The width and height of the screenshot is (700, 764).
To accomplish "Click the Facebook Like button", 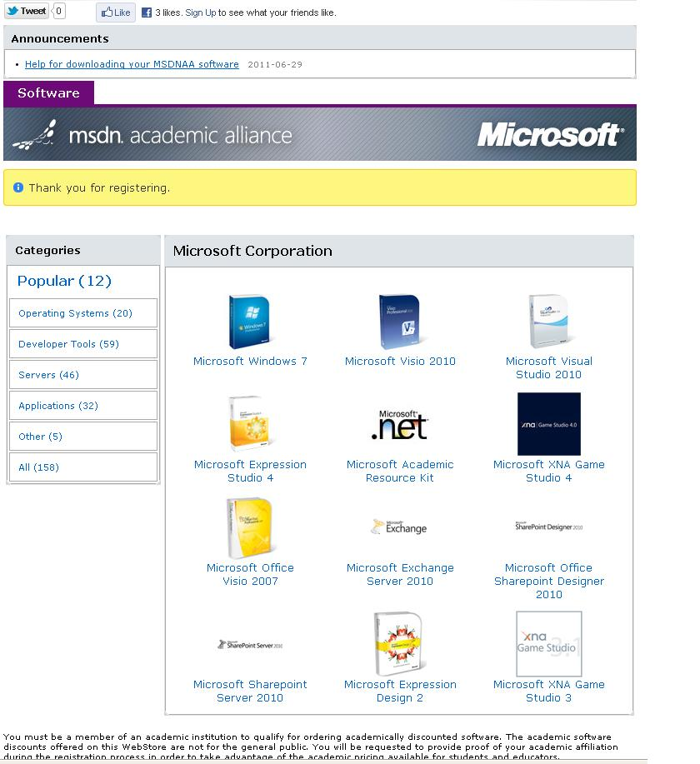I will 116,12.
